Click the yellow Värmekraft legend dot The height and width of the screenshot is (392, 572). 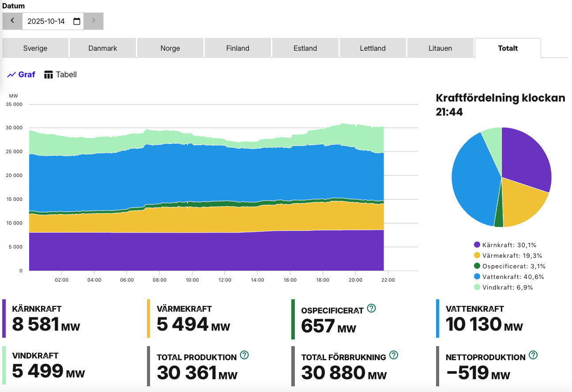(477, 256)
